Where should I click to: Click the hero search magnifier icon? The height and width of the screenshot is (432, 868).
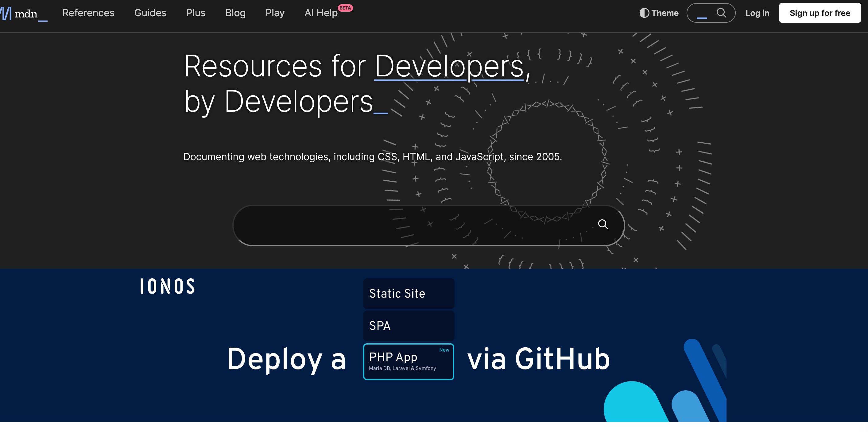coord(603,224)
